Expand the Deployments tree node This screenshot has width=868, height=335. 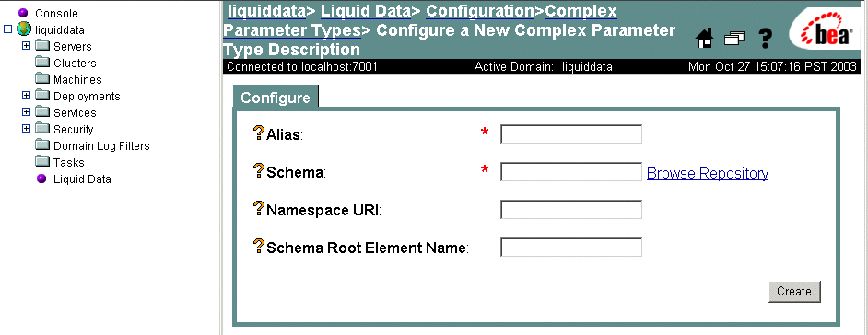26,96
